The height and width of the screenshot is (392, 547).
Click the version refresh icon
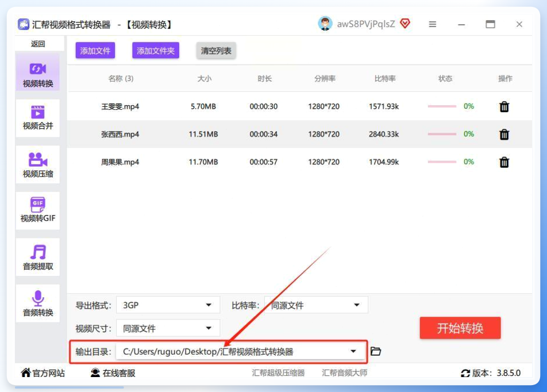[465, 373]
